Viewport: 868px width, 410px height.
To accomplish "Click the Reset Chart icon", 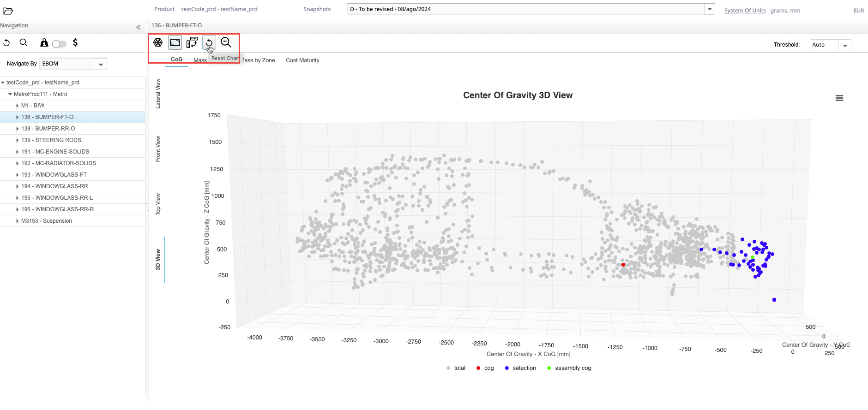I will [x=209, y=43].
